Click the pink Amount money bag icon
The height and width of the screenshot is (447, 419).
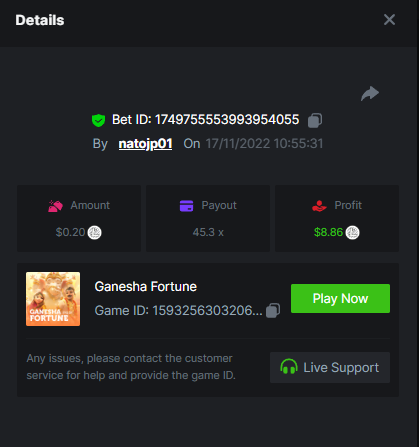coord(55,206)
